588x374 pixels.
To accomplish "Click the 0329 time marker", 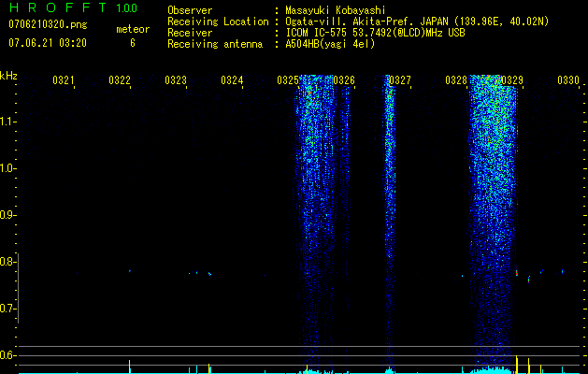I will point(512,80).
